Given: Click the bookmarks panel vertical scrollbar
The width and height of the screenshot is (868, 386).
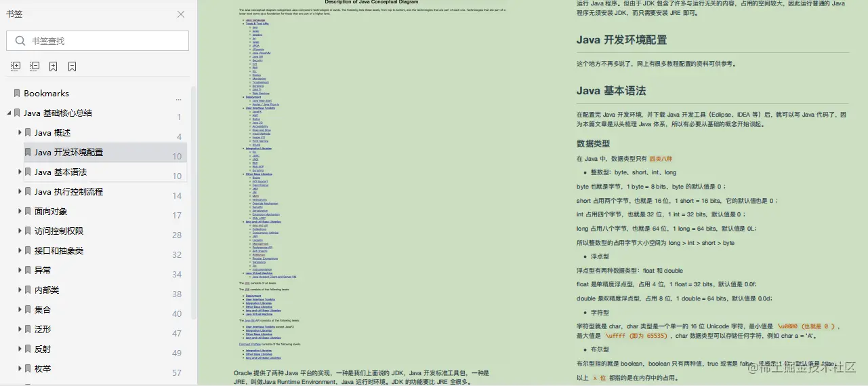Looking at the screenshot, I should (x=193, y=204).
